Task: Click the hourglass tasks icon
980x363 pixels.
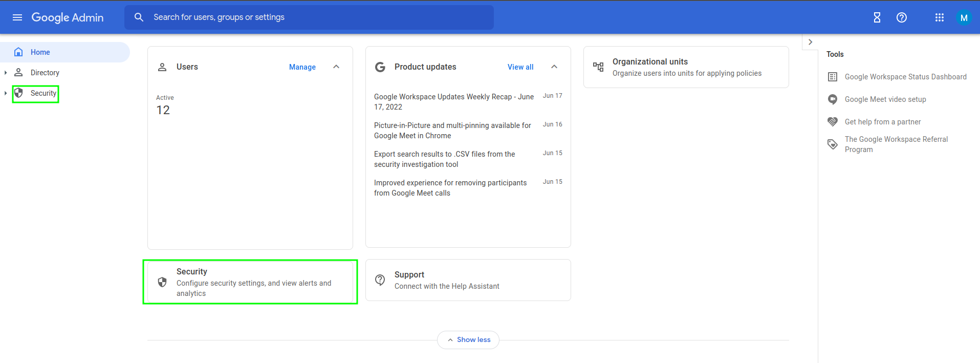Action: (877, 17)
